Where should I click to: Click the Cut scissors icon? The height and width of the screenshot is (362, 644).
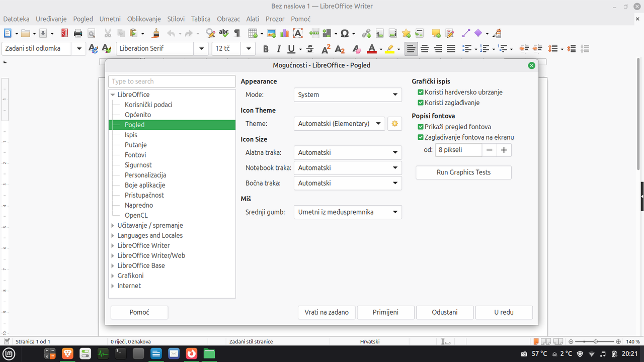[x=108, y=33]
